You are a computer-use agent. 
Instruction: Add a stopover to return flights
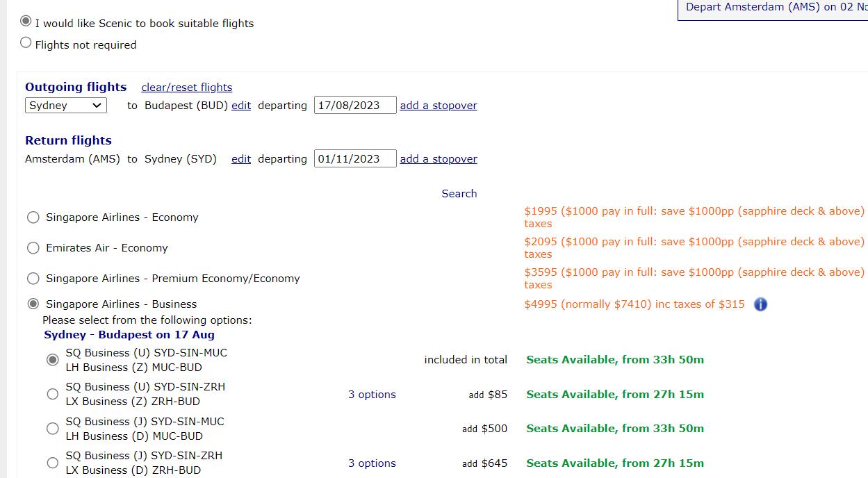coord(439,159)
